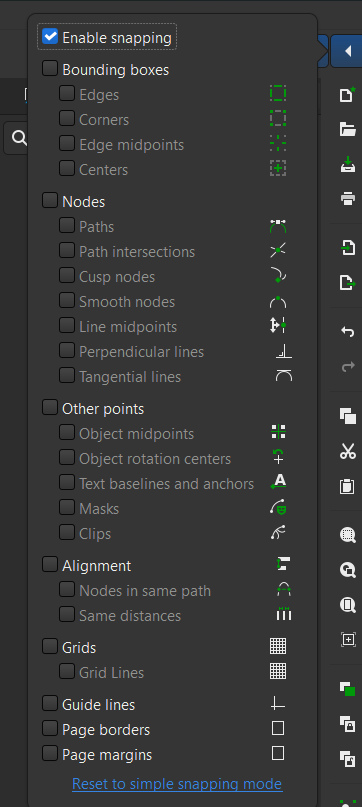362x807 pixels.
Task: Tick the Grids checkbox
Action: pyautogui.click(x=50, y=646)
